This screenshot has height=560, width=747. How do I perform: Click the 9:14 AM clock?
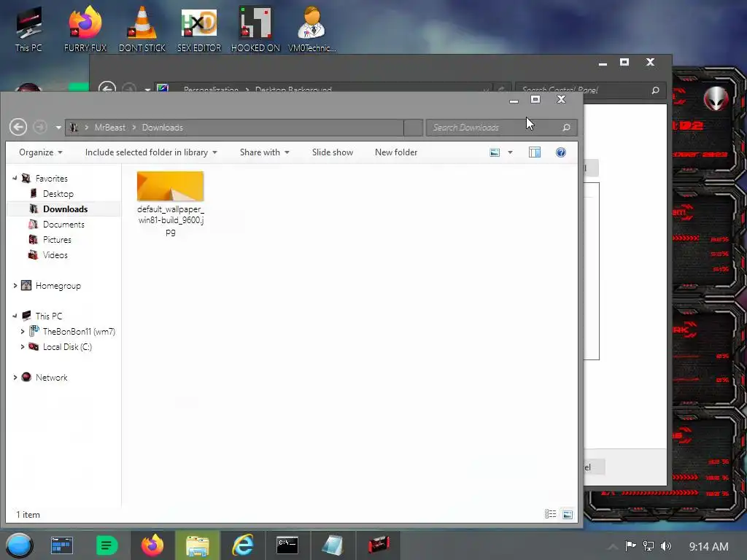(x=708, y=546)
